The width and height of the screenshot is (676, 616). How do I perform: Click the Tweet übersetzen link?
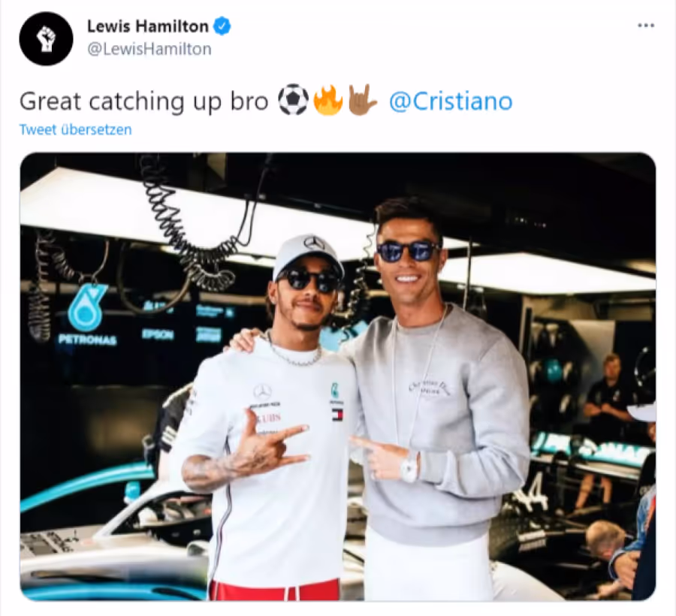tap(75, 130)
